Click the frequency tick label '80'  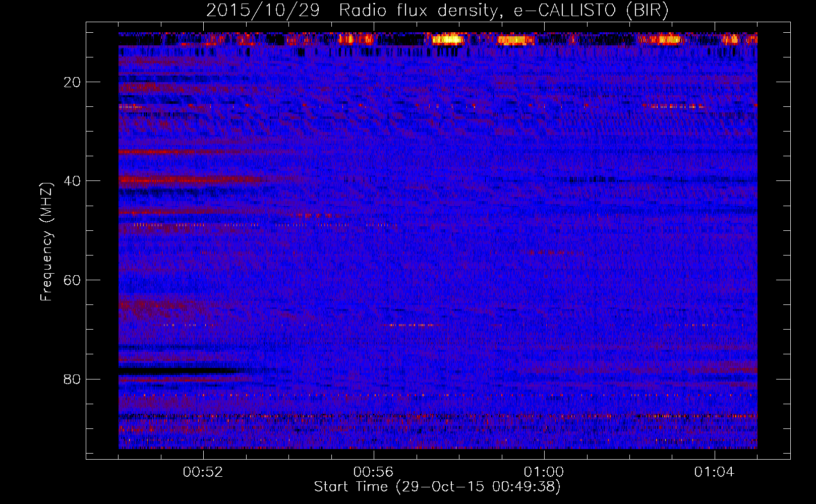73,379
